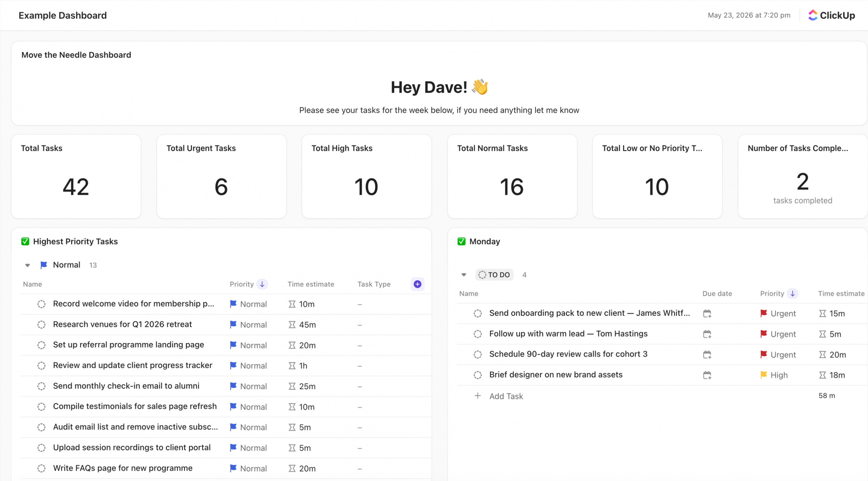
Task: Click the Example Dashboard title
Action: (x=62, y=15)
